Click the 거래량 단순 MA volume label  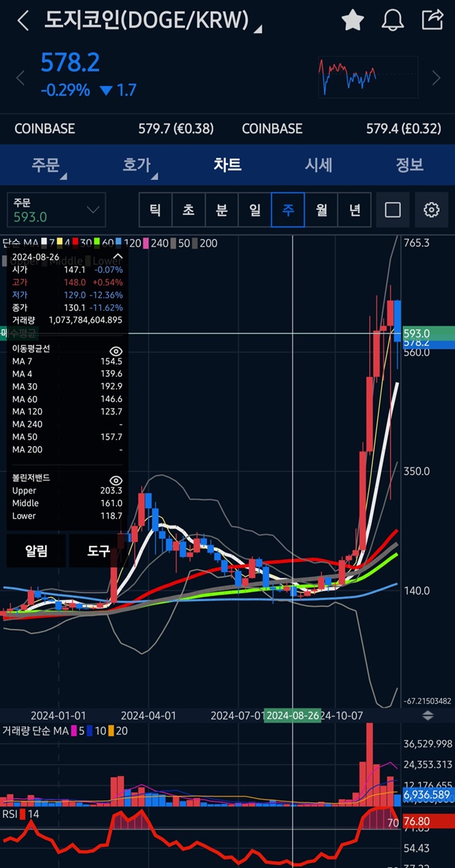[x=35, y=731]
